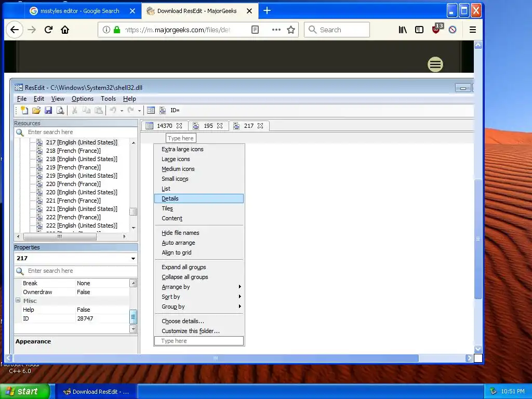Go back with Firefox back arrow
Viewport: 532px width, 399px height.
pyautogui.click(x=14, y=30)
